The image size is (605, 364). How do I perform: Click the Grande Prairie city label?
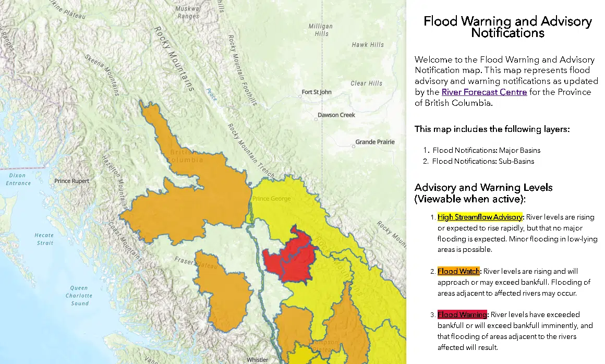click(374, 142)
